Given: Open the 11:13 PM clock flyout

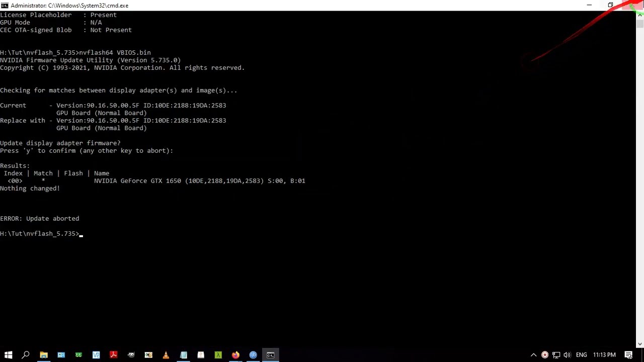Looking at the screenshot, I should pyautogui.click(x=604, y=355).
